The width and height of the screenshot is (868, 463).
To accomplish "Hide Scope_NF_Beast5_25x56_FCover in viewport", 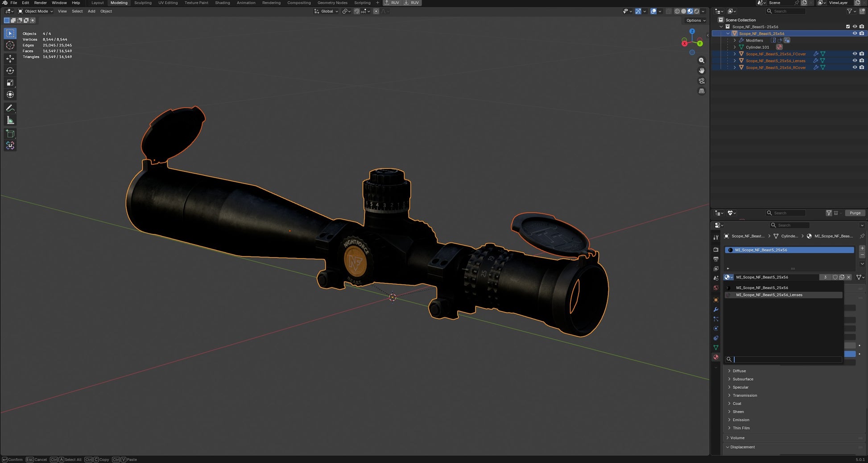I will (855, 54).
